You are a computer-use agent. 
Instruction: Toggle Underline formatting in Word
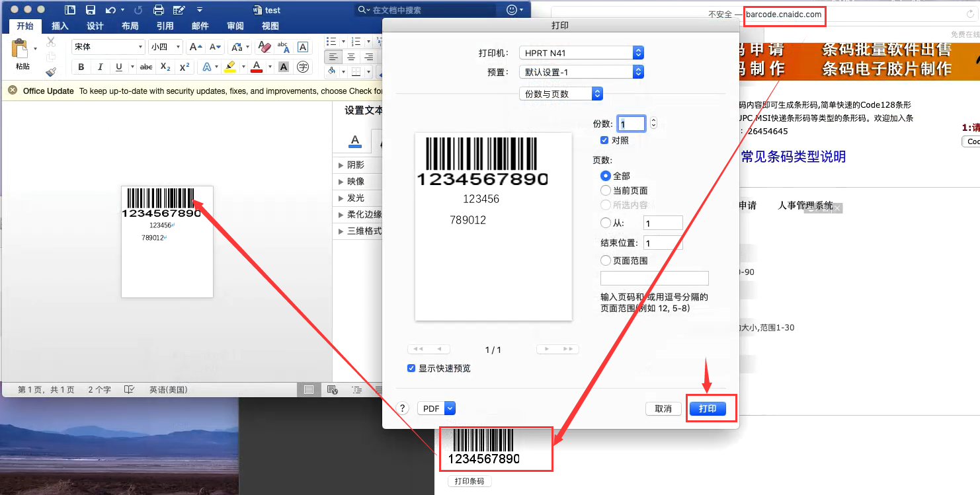tap(119, 67)
